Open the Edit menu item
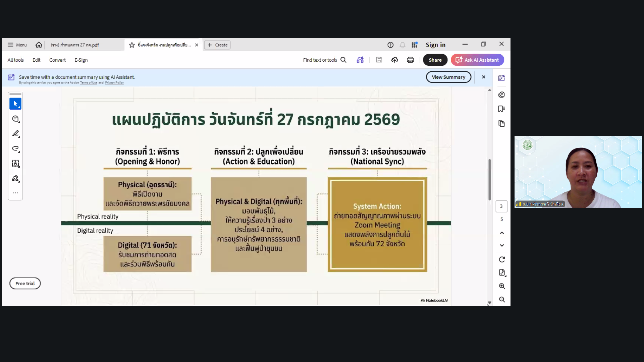Screen dimensions: 644x362 pos(36,60)
